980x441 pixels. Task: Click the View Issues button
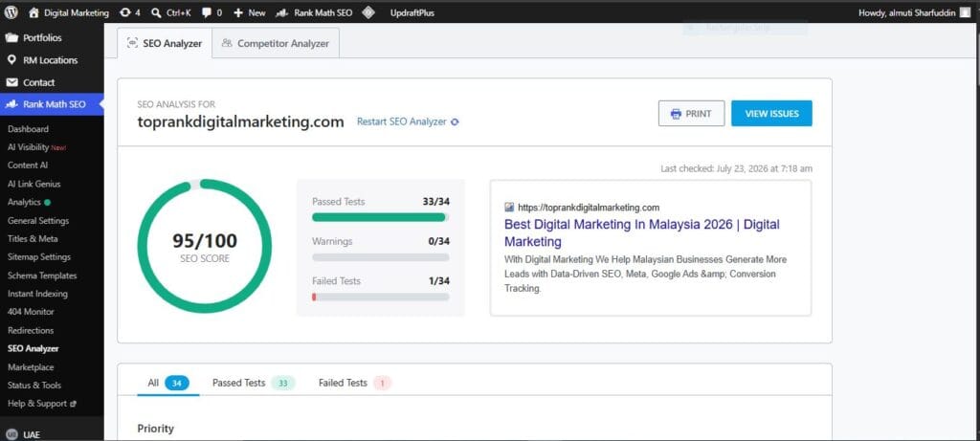pyautogui.click(x=772, y=114)
